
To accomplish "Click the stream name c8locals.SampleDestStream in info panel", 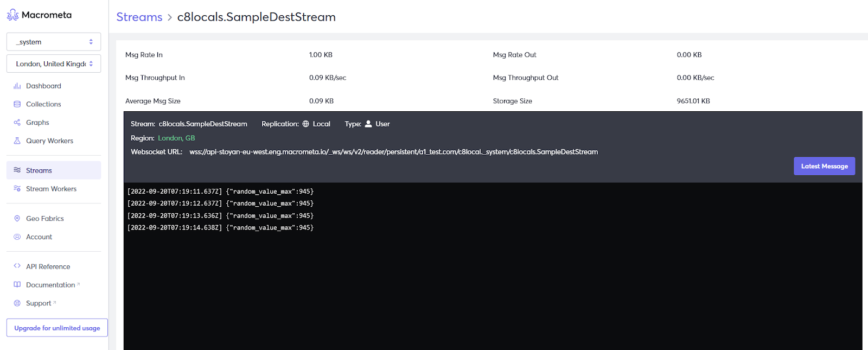I will (x=203, y=124).
